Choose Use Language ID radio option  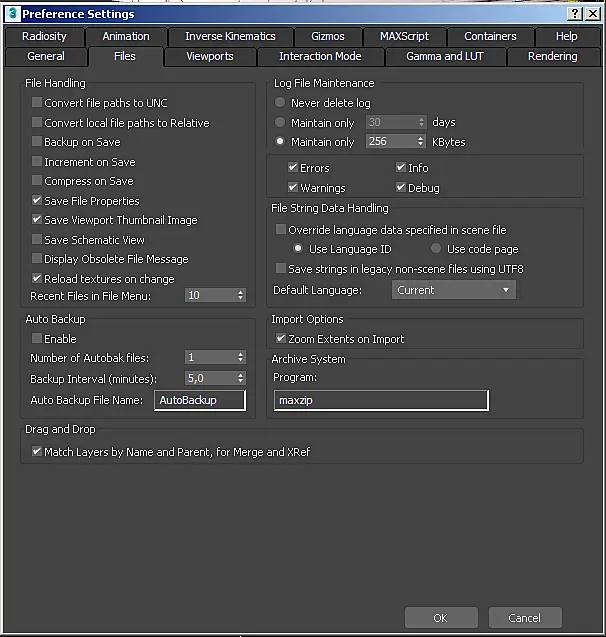[x=298, y=248]
